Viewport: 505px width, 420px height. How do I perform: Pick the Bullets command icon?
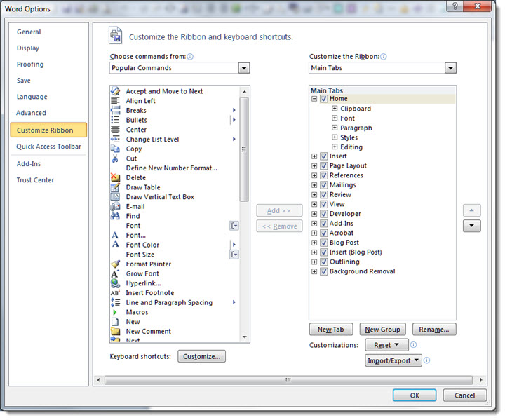tap(115, 120)
